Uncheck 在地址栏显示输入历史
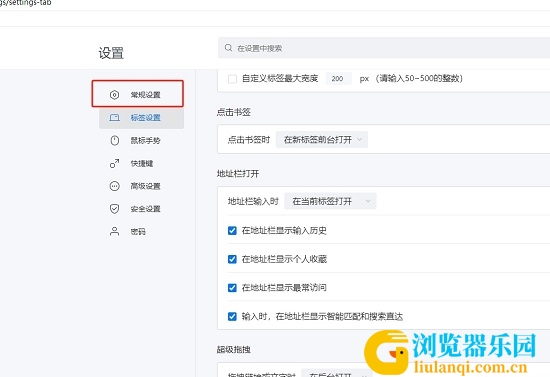The width and height of the screenshot is (550, 377). pyautogui.click(x=232, y=230)
